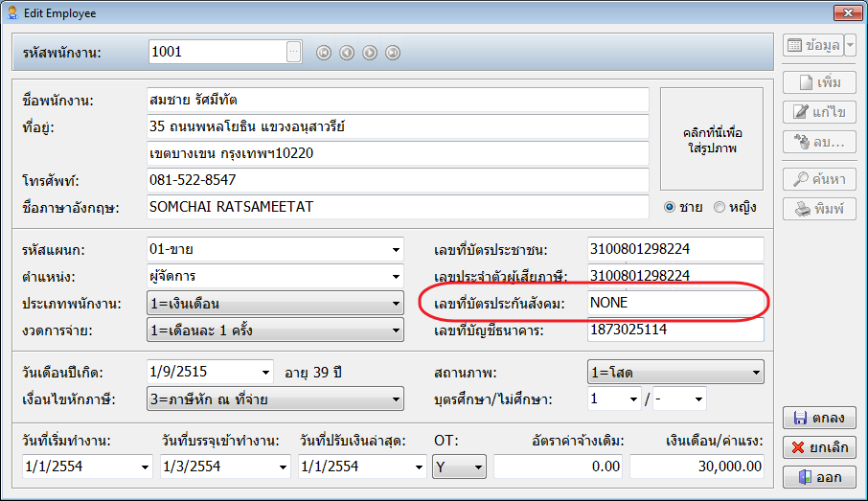Screen dimensions: 868x501
Task: Go to the next employee record
Action: (x=370, y=53)
